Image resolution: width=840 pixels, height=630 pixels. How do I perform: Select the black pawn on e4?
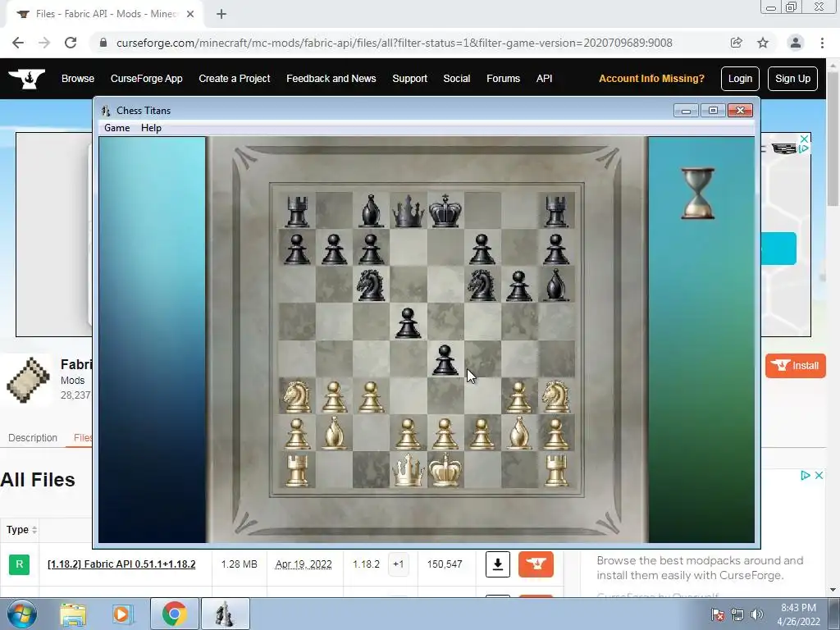[x=445, y=359]
